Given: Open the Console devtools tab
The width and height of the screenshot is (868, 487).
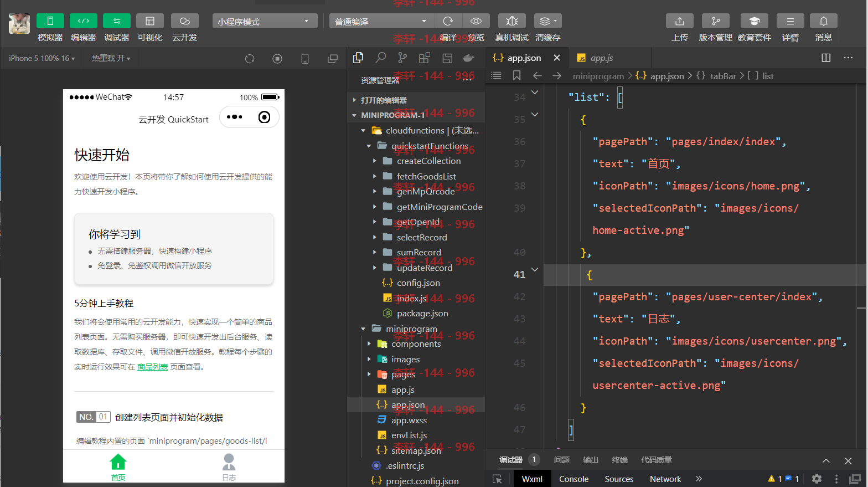Looking at the screenshot, I should click(x=573, y=479).
